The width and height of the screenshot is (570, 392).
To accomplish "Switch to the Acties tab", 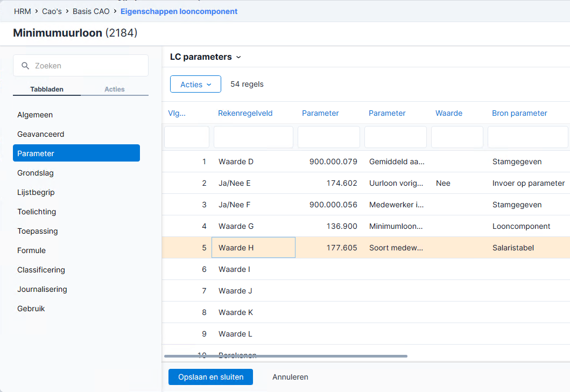I will click(x=115, y=89).
